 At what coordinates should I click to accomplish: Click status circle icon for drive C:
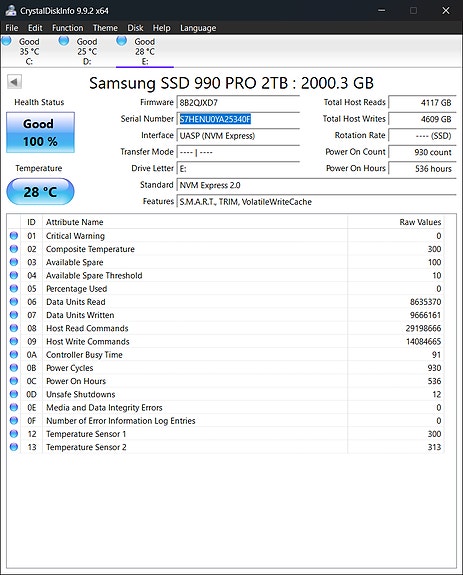[x=6, y=41]
